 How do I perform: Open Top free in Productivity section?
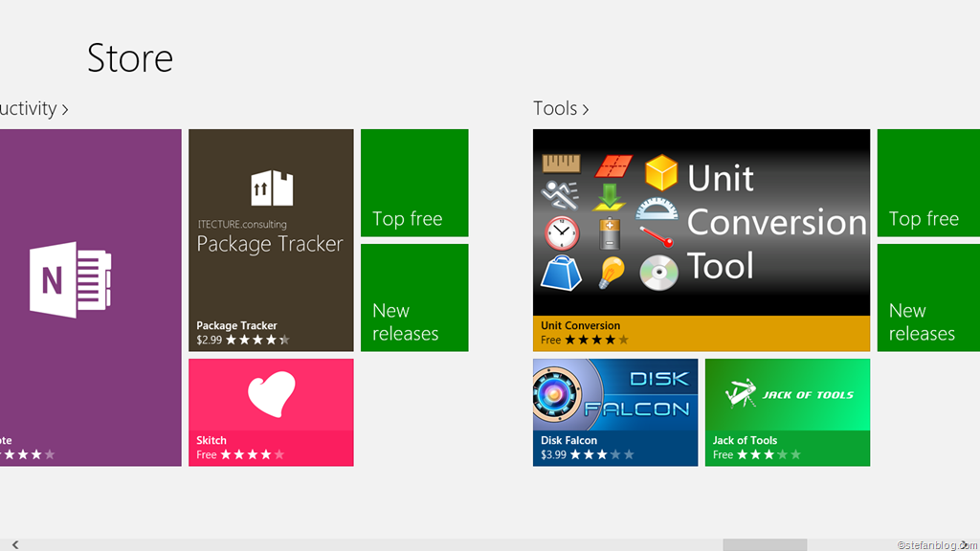(414, 183)
